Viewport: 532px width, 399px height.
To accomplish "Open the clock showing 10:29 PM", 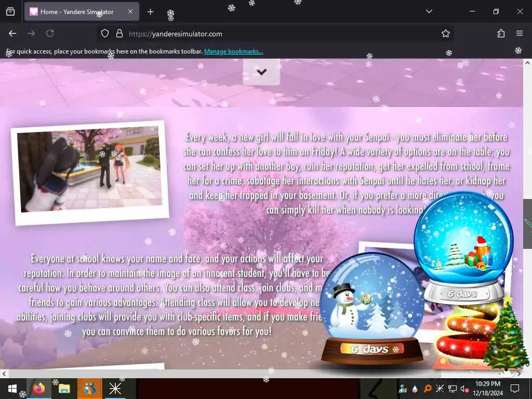I will 487,389.
